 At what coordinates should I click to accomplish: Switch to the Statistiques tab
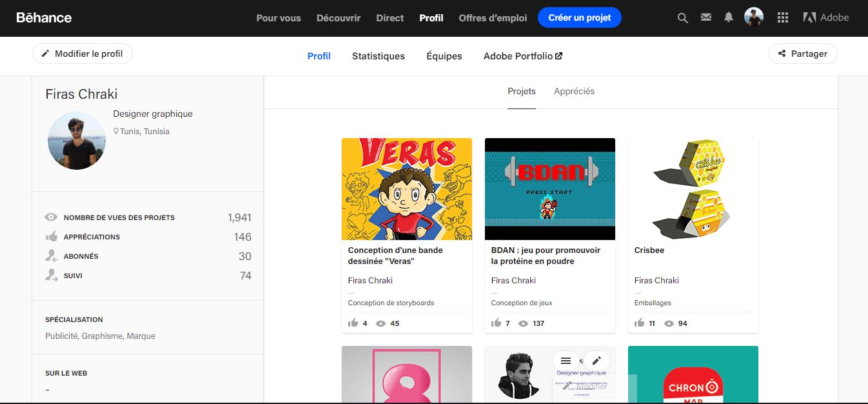tap(379, 56)
